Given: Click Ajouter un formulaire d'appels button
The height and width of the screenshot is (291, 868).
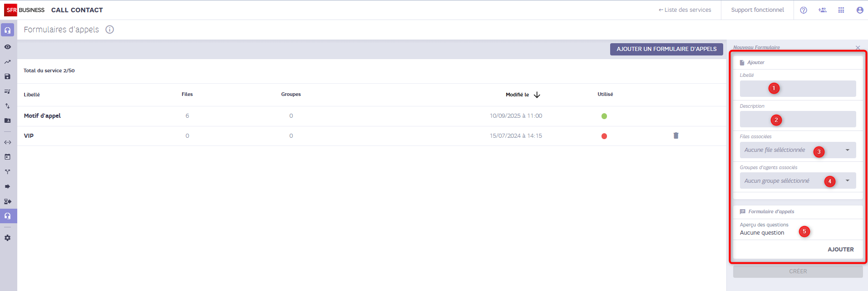Looking at the screenshot, I should click(x=666, y=49).
